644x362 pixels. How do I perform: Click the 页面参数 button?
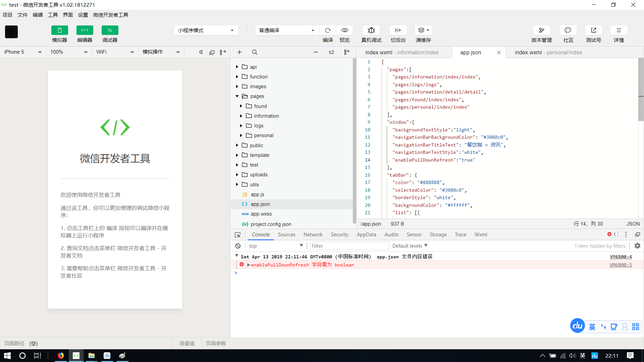(x=216, y=343)
